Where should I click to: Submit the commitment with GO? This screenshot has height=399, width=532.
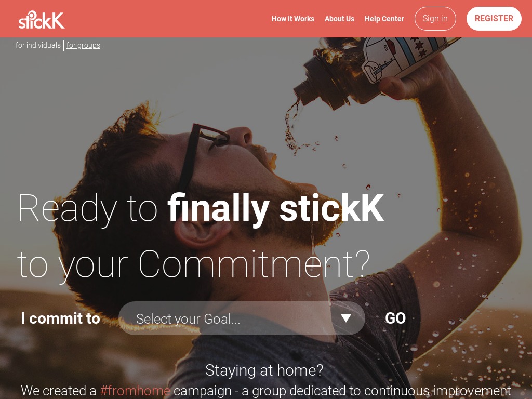click(x=395, y=318)
